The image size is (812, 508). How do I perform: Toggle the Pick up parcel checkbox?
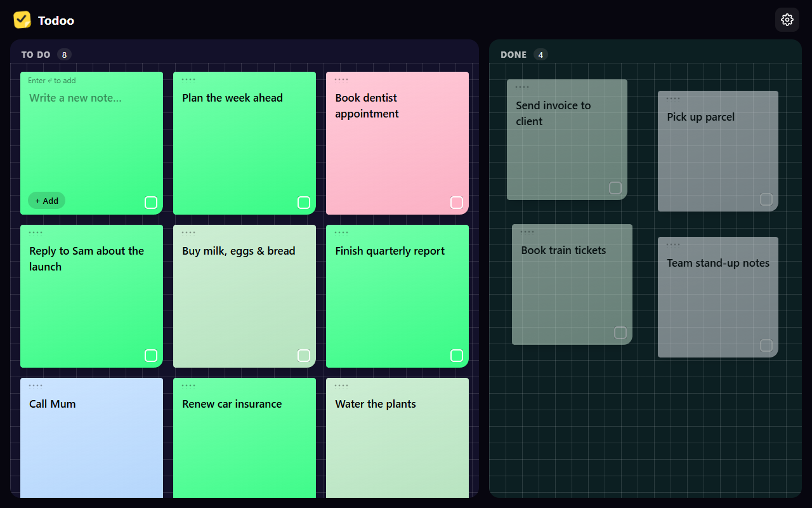click(766, 199)
